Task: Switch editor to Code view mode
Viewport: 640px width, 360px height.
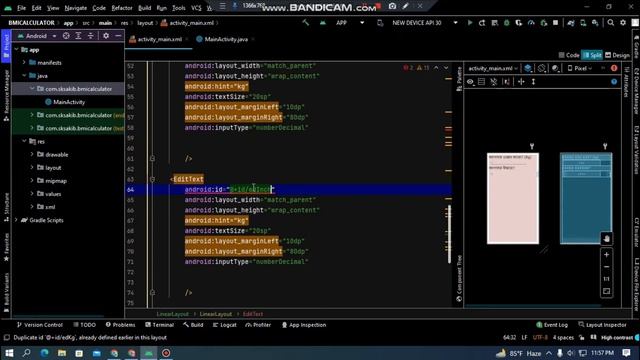Action: (569, 55)
